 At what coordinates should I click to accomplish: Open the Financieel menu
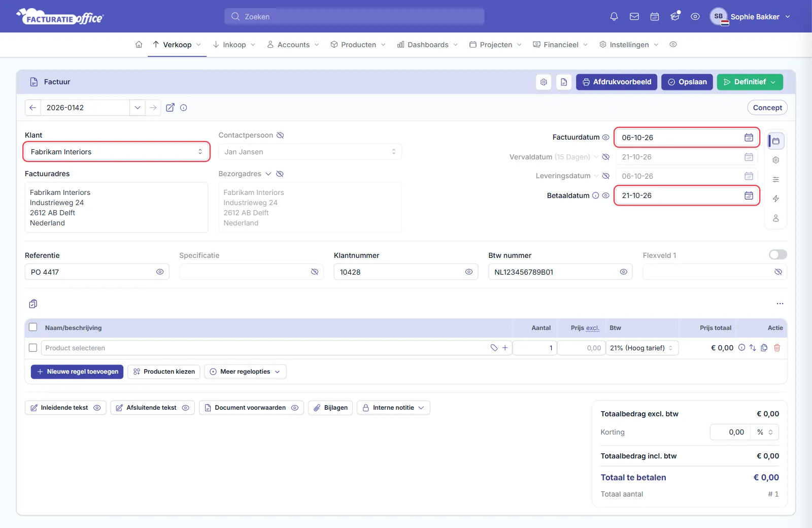click(x=560, y=45)
